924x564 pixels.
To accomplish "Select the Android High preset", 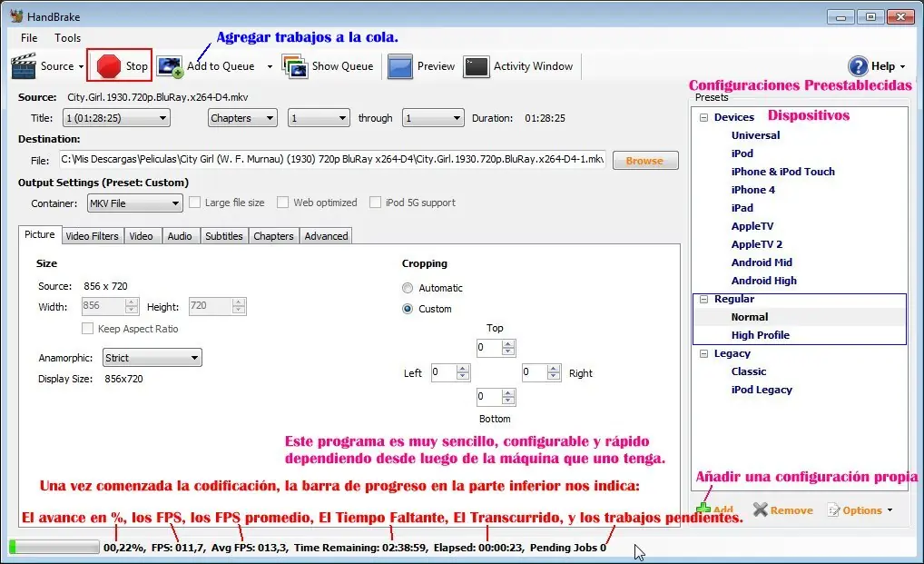I will click(764, 282).
